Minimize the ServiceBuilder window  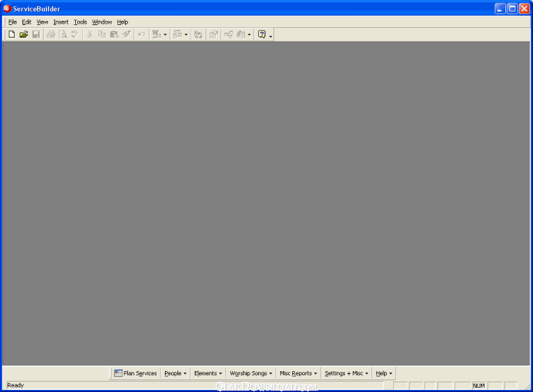[500, 8]
